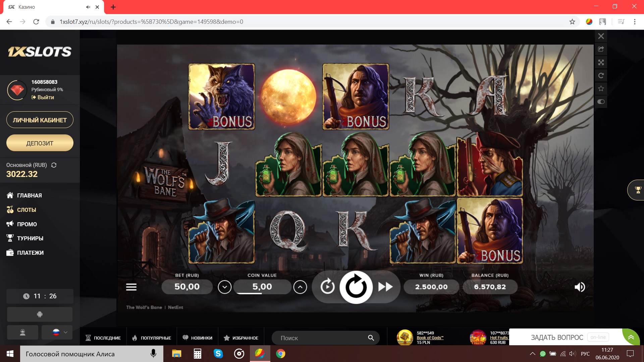Go to the СЛОТЫ menu item
Viewport: 644px width, 362px height.
[x=26, y=210]
